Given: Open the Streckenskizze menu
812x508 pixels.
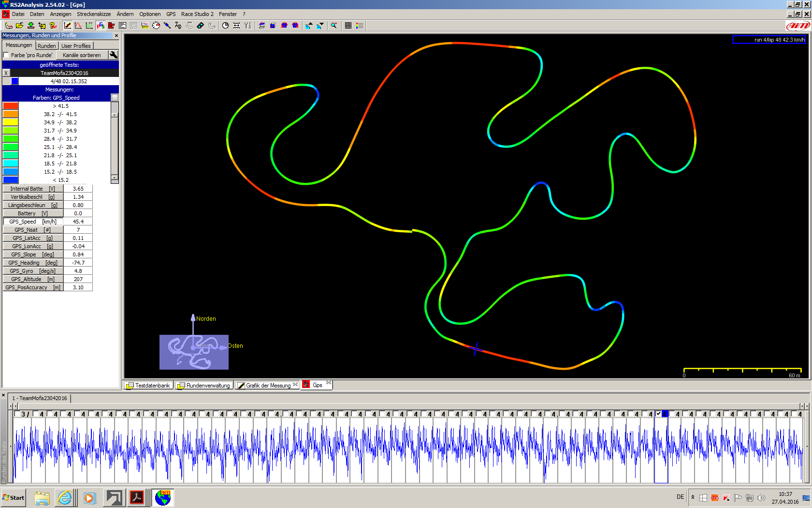Looking at the screenshot, I should click(93, 14).
